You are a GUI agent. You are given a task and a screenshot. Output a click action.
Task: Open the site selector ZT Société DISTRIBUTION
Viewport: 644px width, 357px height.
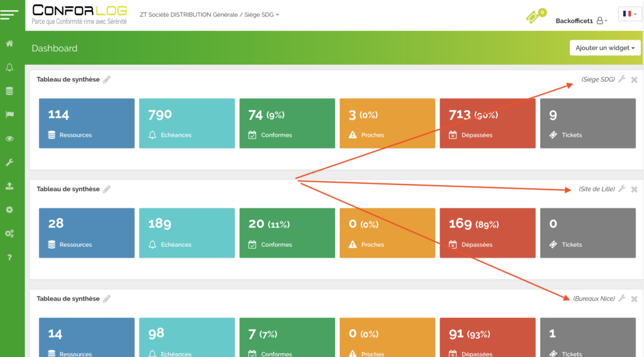click(209, 14)
